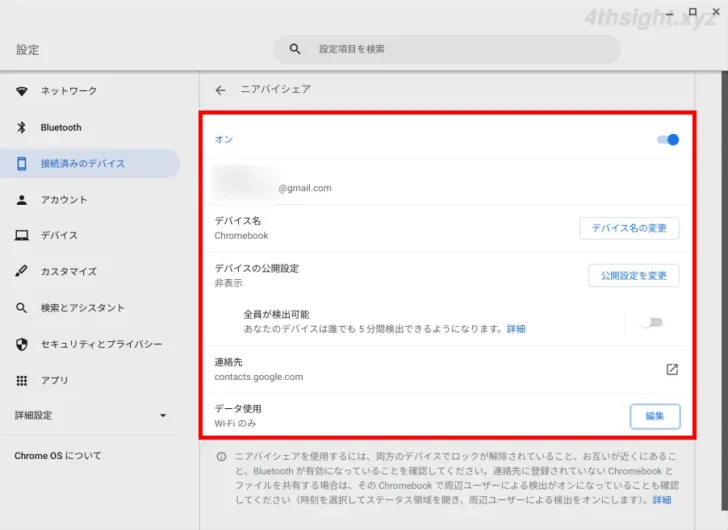Click the apps grid icon
728x530 pixels.
[21, 381]
